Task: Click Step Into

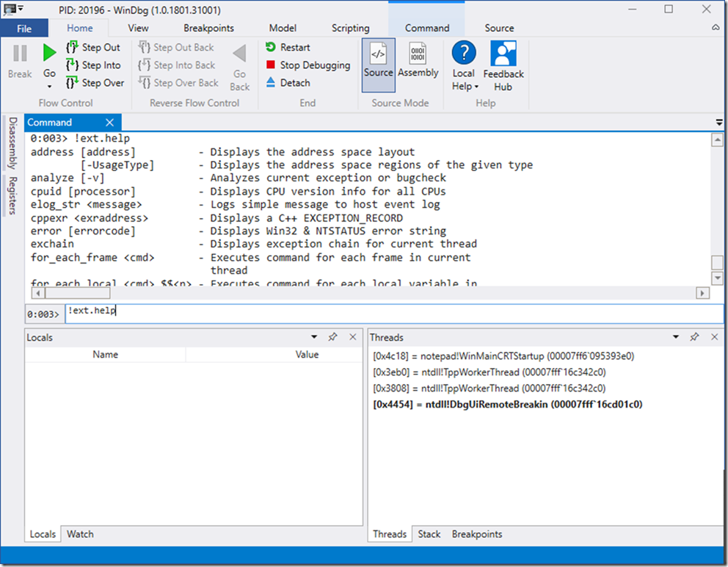Action: (93, 65)
